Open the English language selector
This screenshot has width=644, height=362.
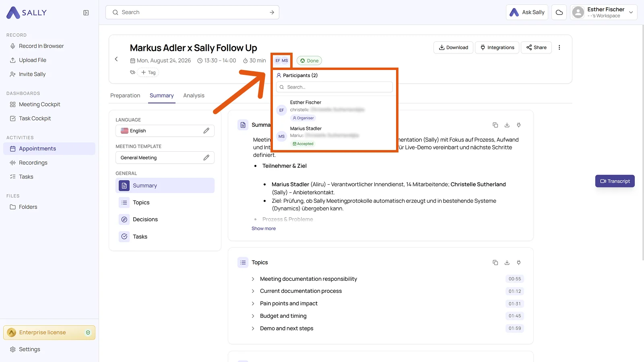(165, 131)
